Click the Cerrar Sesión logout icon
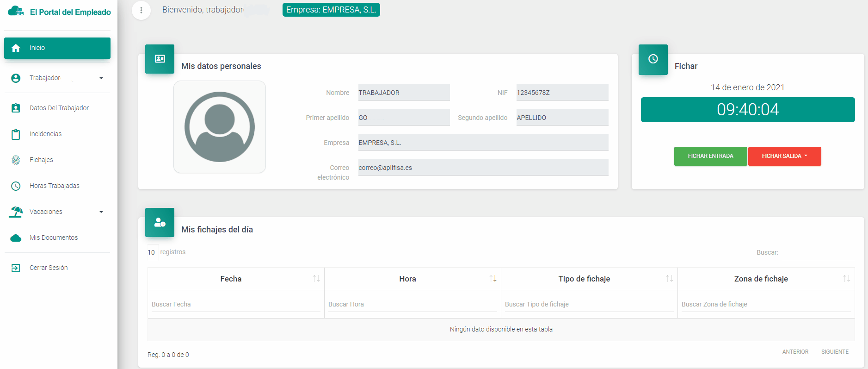 click(x=16, y=268)
